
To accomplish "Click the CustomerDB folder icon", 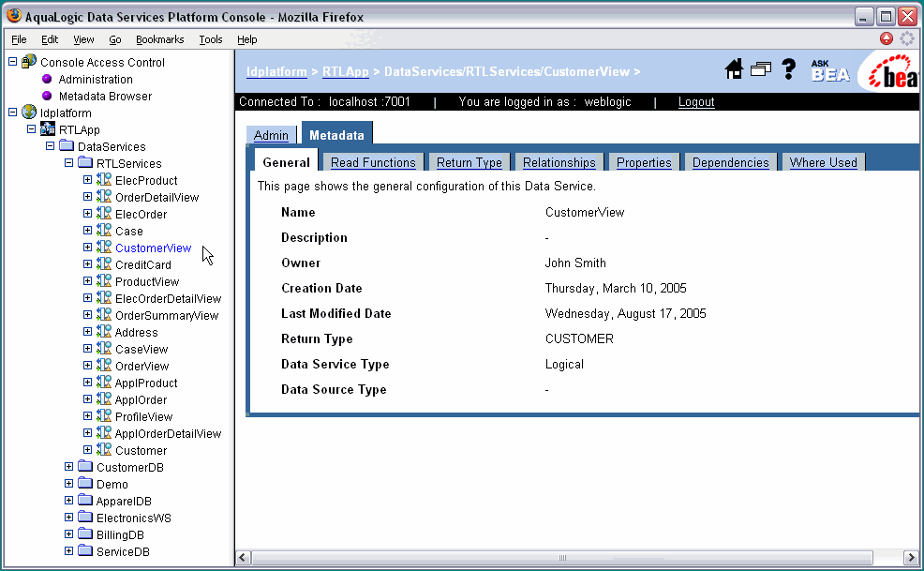I will click(85, 467).
